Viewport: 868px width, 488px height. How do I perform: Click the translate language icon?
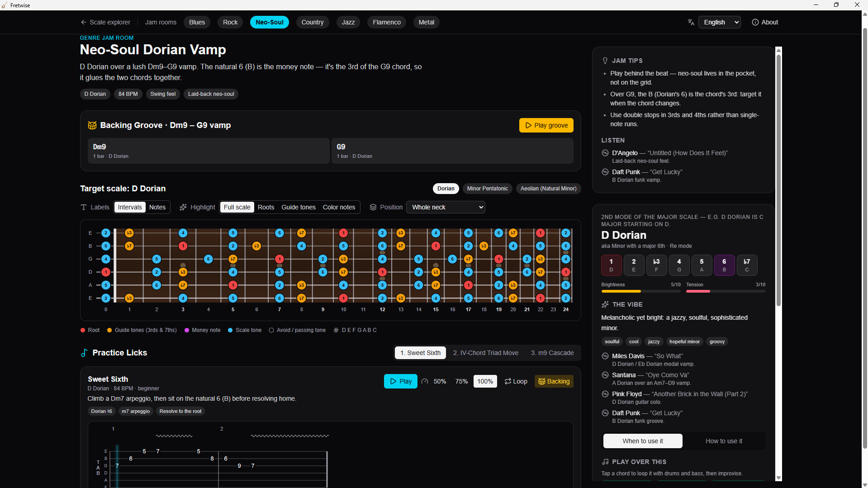(x=691, y=22)
